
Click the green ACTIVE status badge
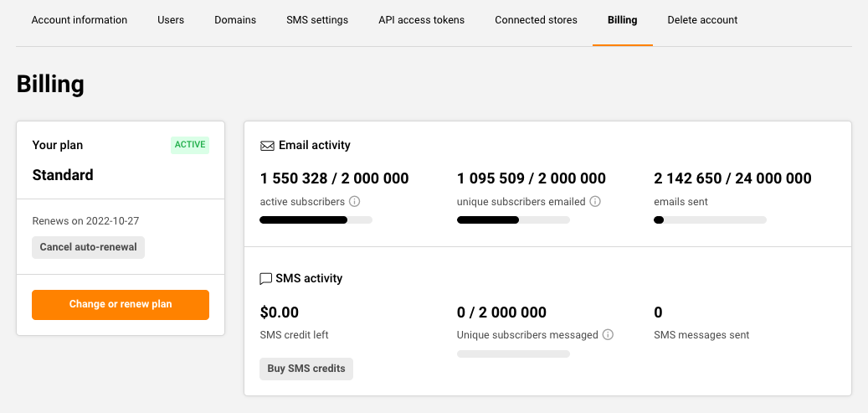point(190,145)
